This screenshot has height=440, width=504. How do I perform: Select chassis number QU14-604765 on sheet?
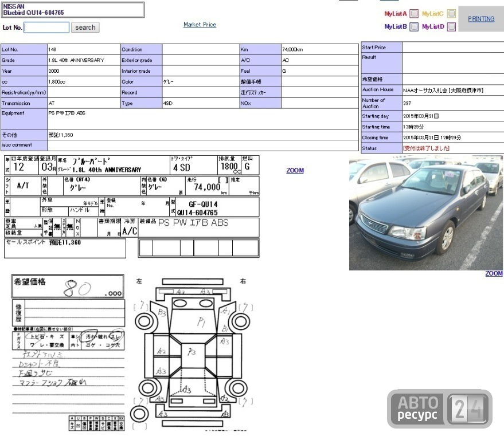[x=197, y=213]
